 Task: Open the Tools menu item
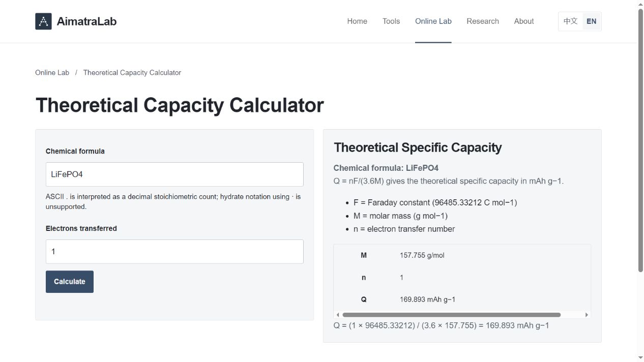391,21
